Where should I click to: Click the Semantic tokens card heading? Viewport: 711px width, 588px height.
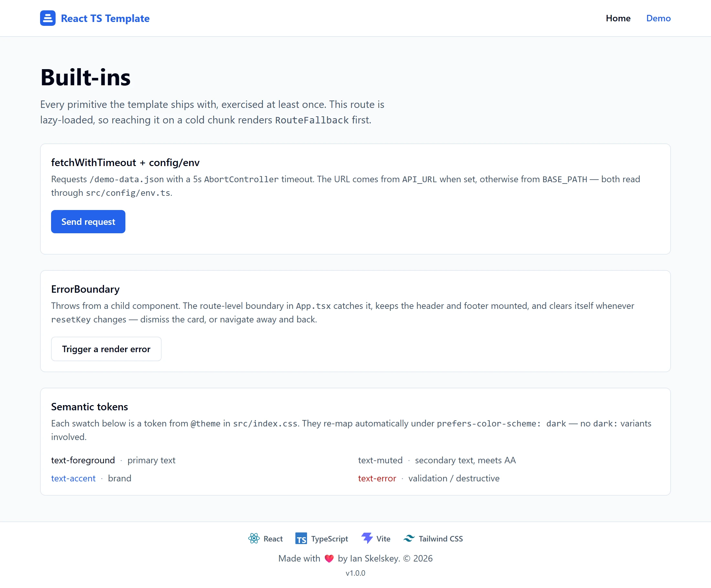pyautogui.click(x=90, y=407)
